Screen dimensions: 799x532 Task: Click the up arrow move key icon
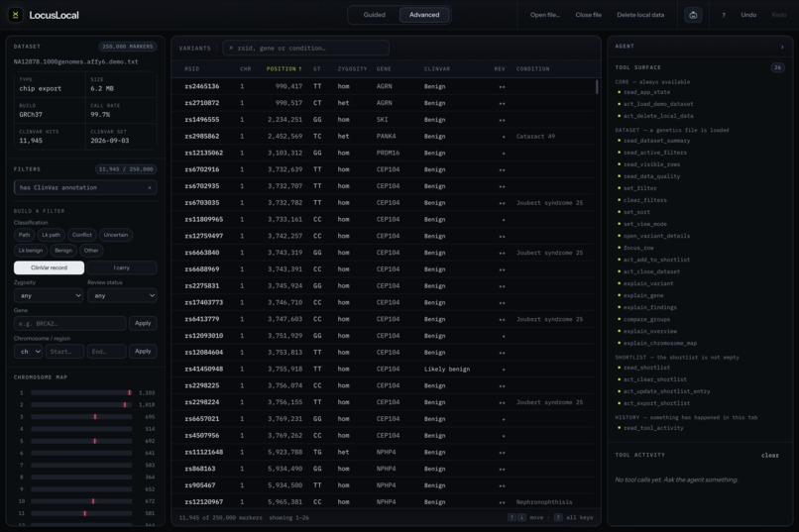512,517
